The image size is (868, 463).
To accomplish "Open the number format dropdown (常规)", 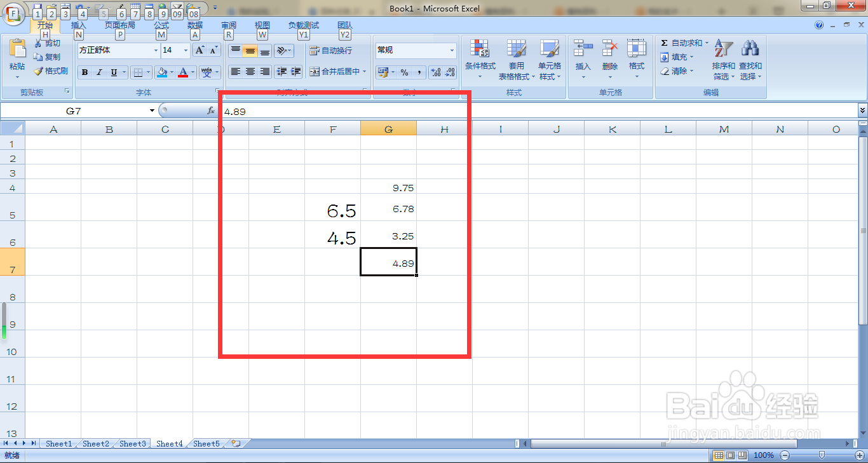I will coord(452,50).
